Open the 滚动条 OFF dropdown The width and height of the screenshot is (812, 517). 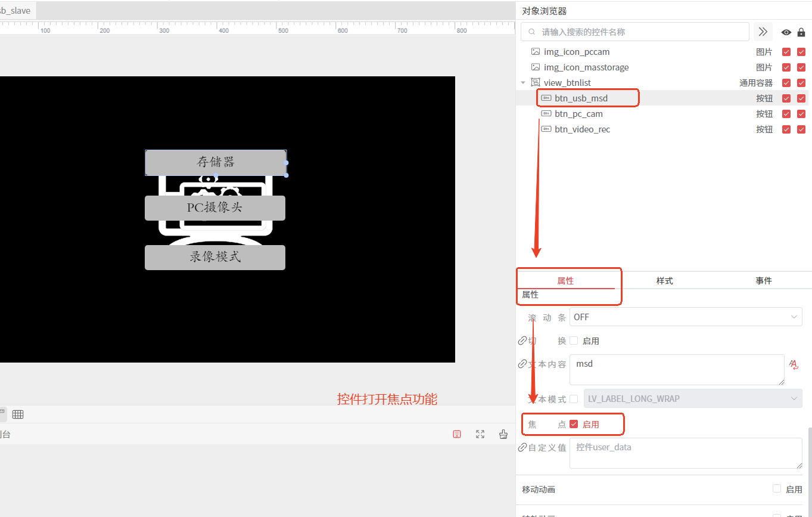[x=686, y=317]
